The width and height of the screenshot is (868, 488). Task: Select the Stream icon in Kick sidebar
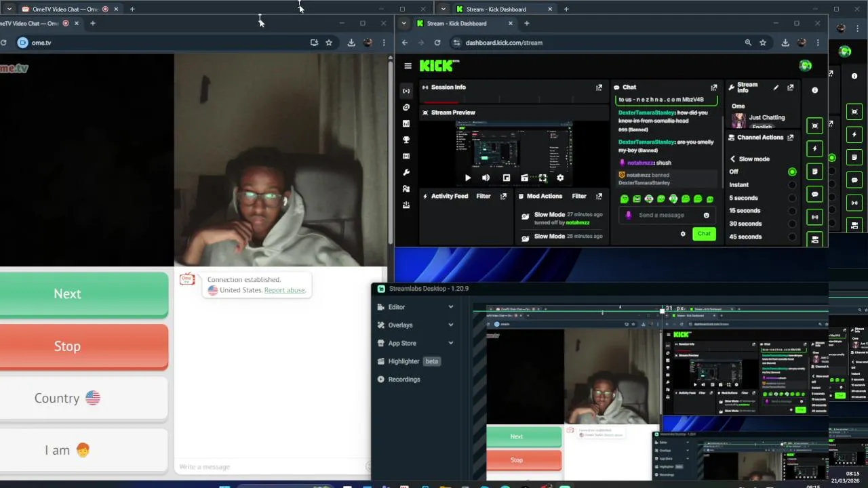(406, 91)
